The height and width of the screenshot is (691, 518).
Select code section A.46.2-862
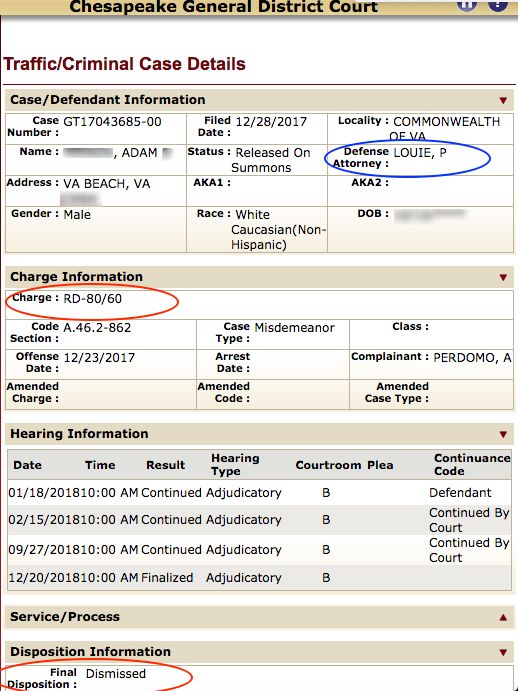tap(97, 328)
